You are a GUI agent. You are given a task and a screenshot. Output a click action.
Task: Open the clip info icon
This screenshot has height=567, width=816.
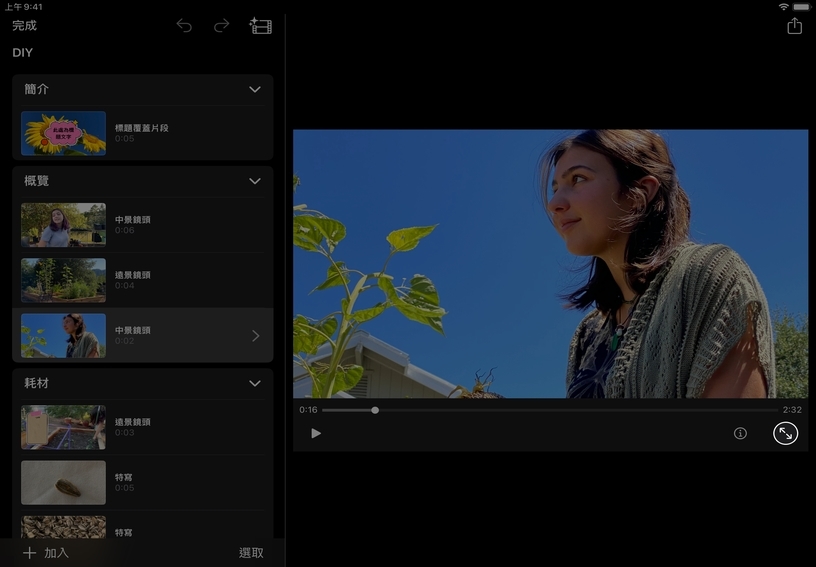point(740,433)
